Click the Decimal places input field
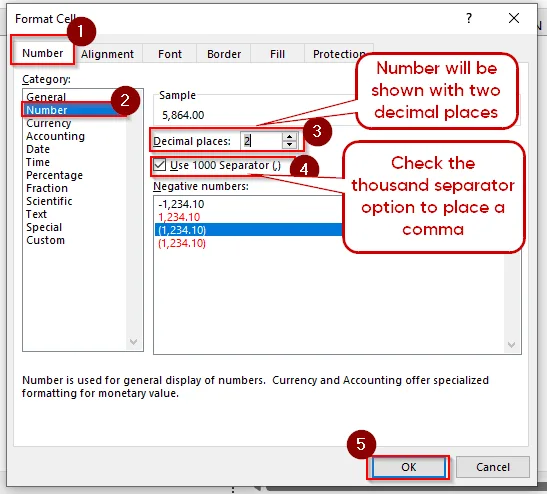 pos(261,141)
